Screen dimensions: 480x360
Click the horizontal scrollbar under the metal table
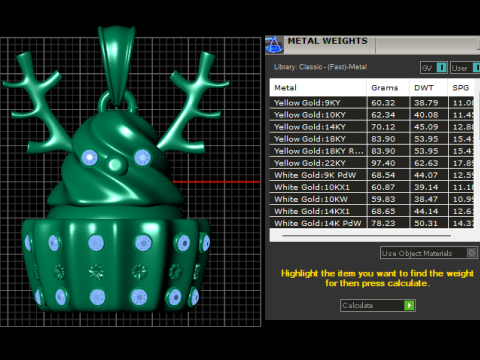click(367, 236)
